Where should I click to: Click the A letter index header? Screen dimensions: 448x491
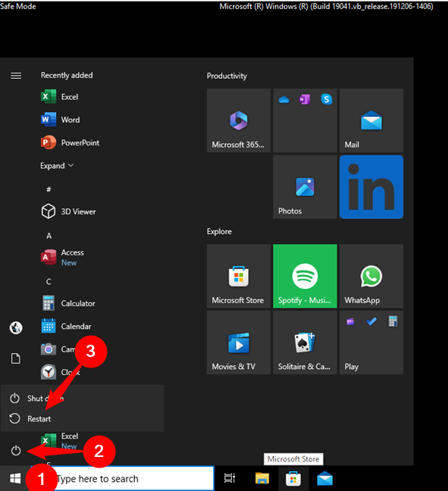click(x=49, y=236)
